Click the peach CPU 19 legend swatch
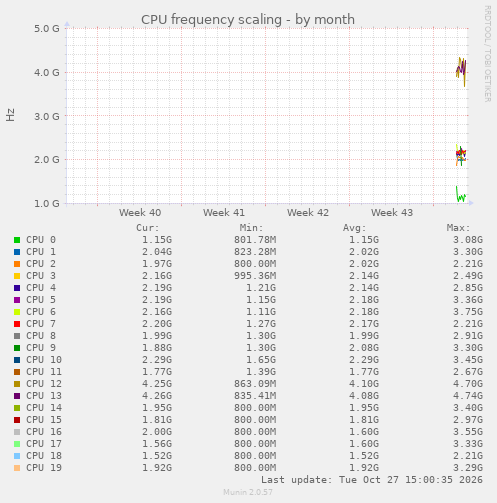Image resolution: width=497 pixels, height=503 pixels. pyautogui.click(x=17, y=468)
